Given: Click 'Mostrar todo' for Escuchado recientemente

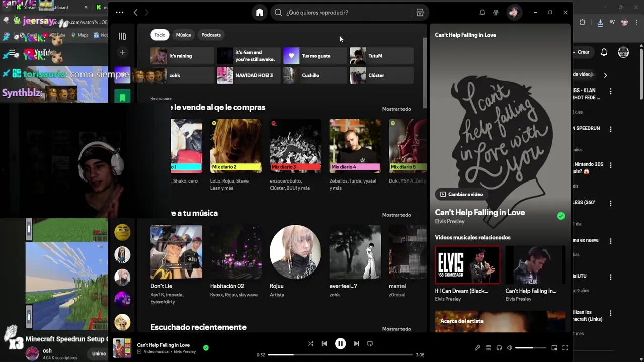Looking at the screenshot, I should [x=396, y=329].
